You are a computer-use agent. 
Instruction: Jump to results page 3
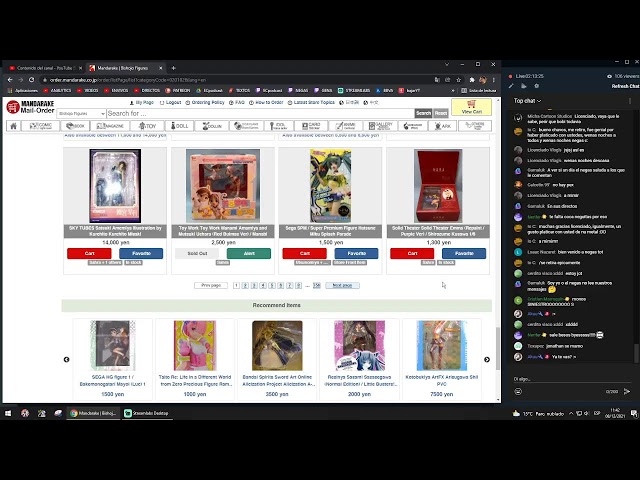click(254, 285)
